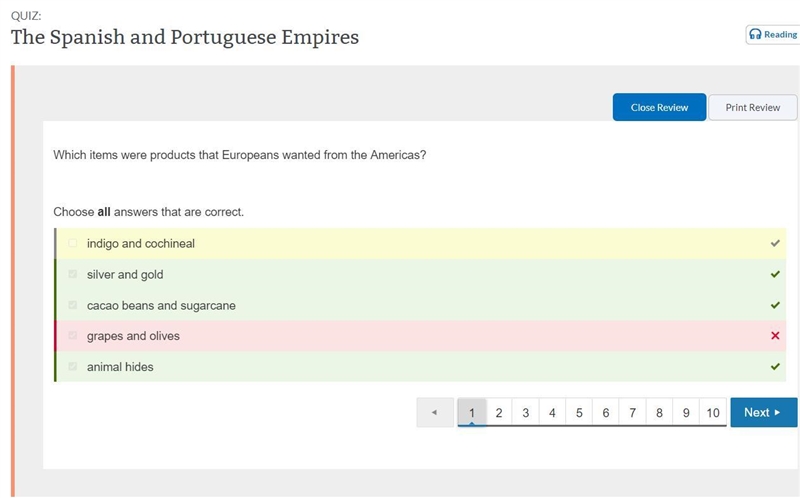Click the green checkmark beside animal hides

[775, 366]
